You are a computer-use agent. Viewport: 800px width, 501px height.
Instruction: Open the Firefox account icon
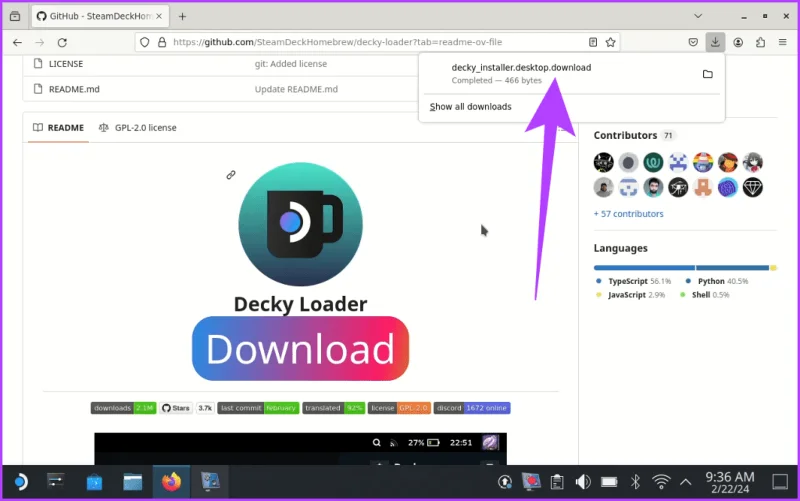738,42
